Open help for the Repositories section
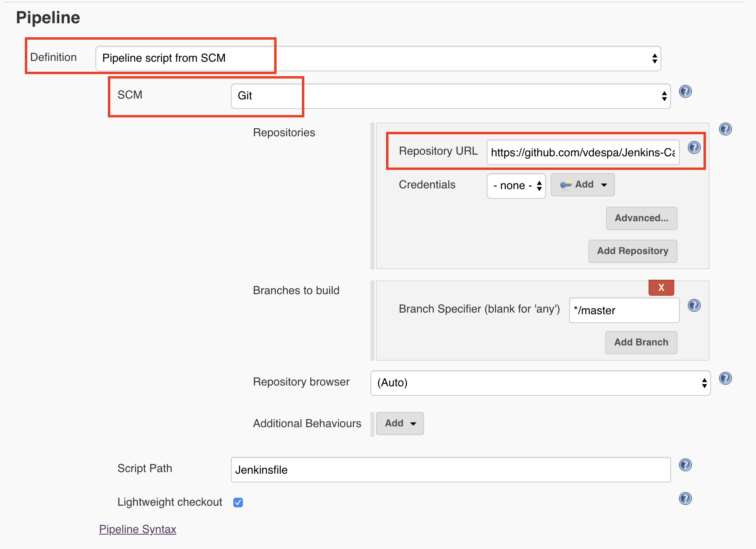This screenshot has height=549, width=756. click(x=725, y=129)
